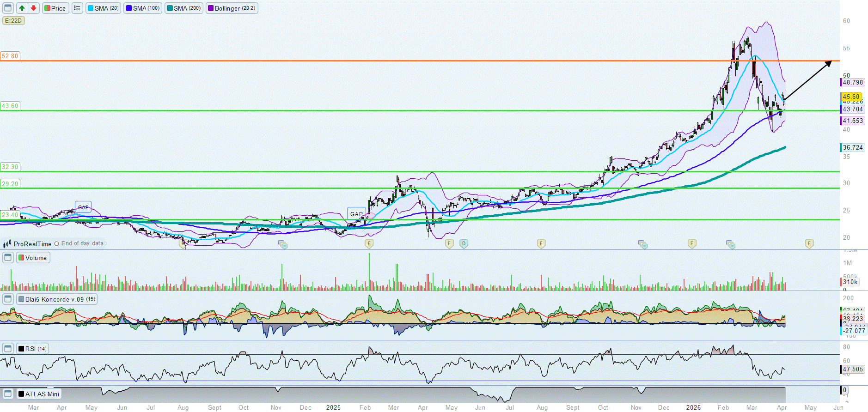The height and width of the screenshot is (412, 868).
Task: Click the ATLAS Mini panel window icon
Action: (8, 394)
